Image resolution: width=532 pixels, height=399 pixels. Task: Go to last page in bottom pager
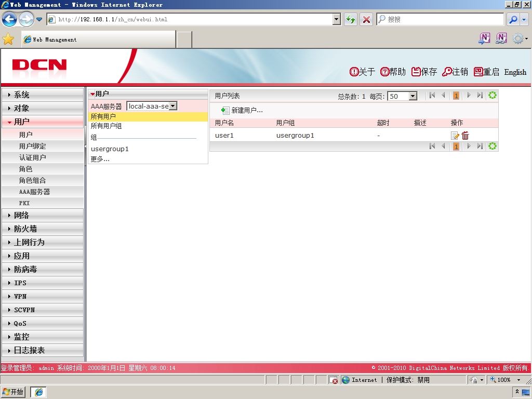[x=480, y=146]
